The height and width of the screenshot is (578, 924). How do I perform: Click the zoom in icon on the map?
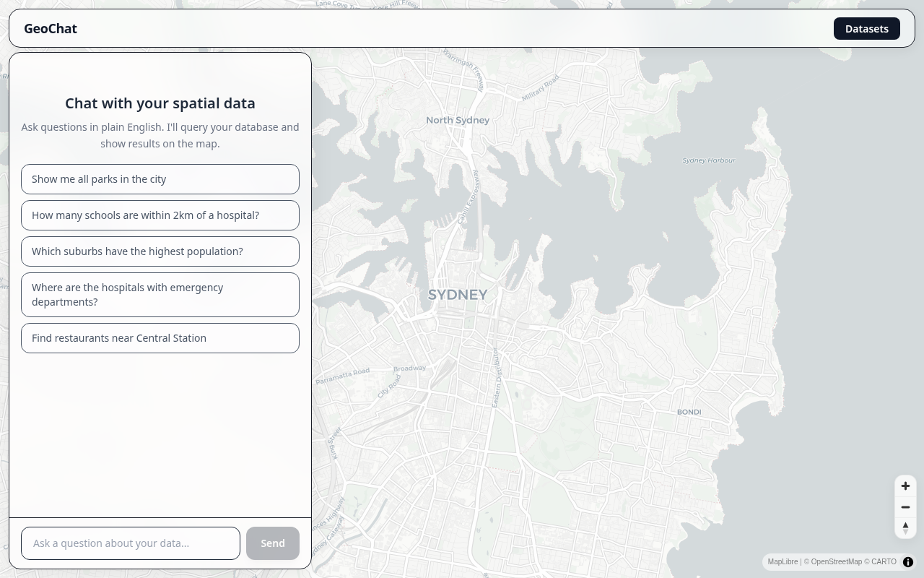pyautogui.click(x=905, y=486)
